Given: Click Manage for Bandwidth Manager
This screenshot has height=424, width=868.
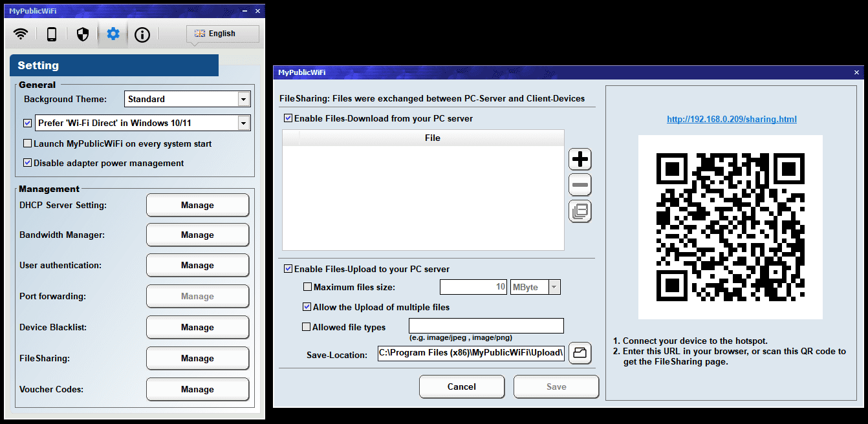Looking at the screenshot, I should (197, 235).
